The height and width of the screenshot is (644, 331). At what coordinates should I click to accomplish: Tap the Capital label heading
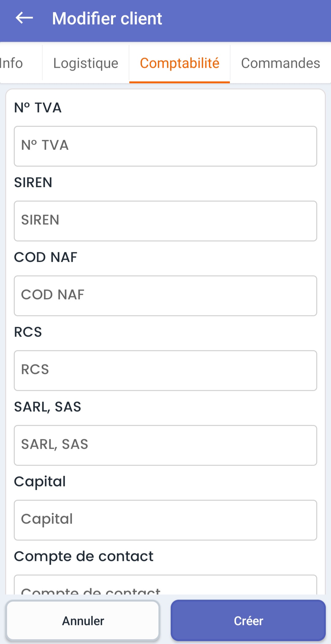point(40,482)
